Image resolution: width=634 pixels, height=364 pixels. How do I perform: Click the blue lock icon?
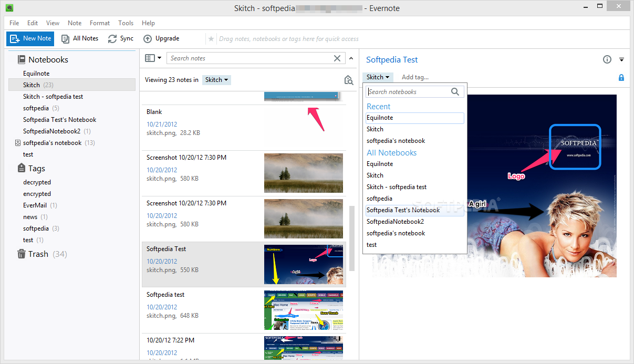[x=621, y=78]
